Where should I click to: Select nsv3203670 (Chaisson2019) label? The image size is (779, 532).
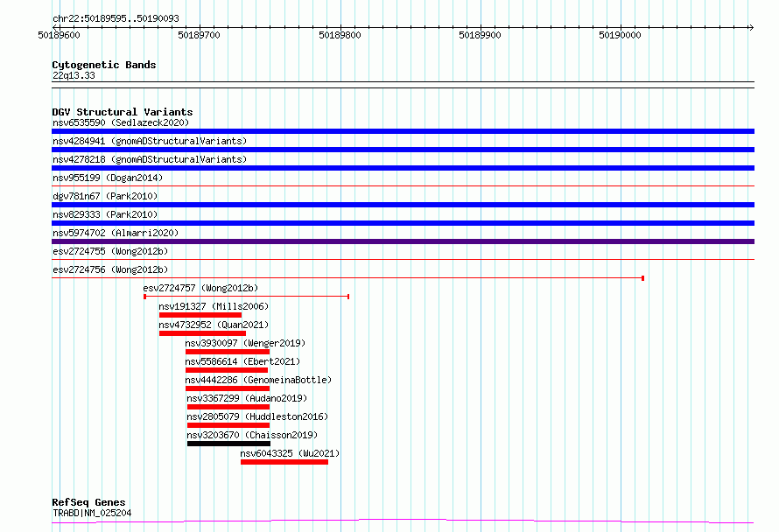[x=252, y=435]
